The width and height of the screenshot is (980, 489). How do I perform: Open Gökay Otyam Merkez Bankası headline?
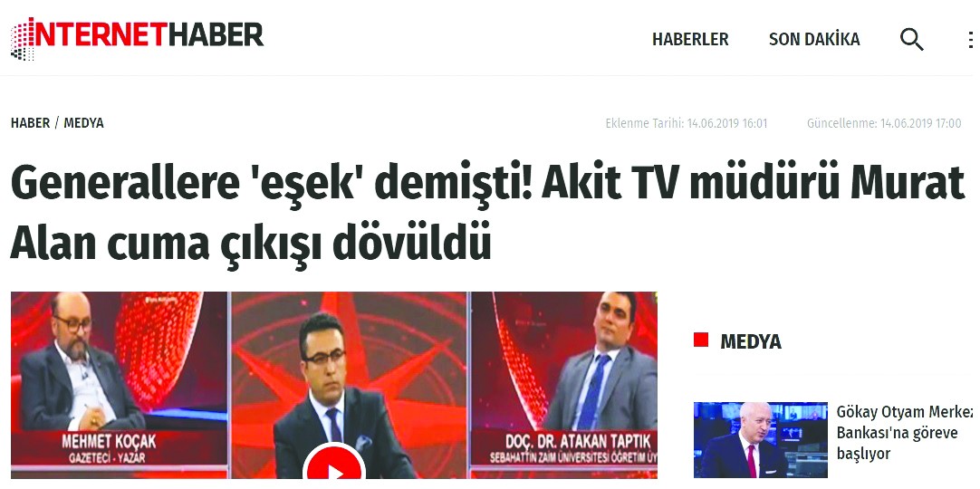coord(905,433)
